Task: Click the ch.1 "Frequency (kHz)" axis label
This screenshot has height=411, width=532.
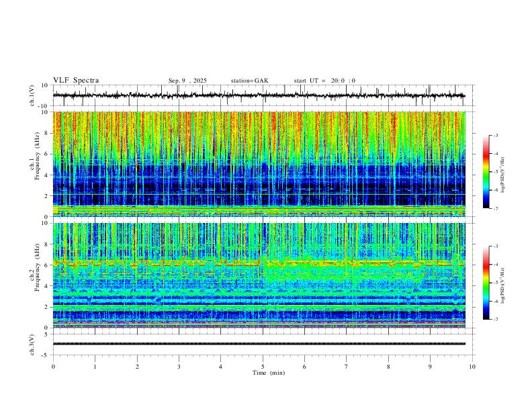Action: point(38,156)
